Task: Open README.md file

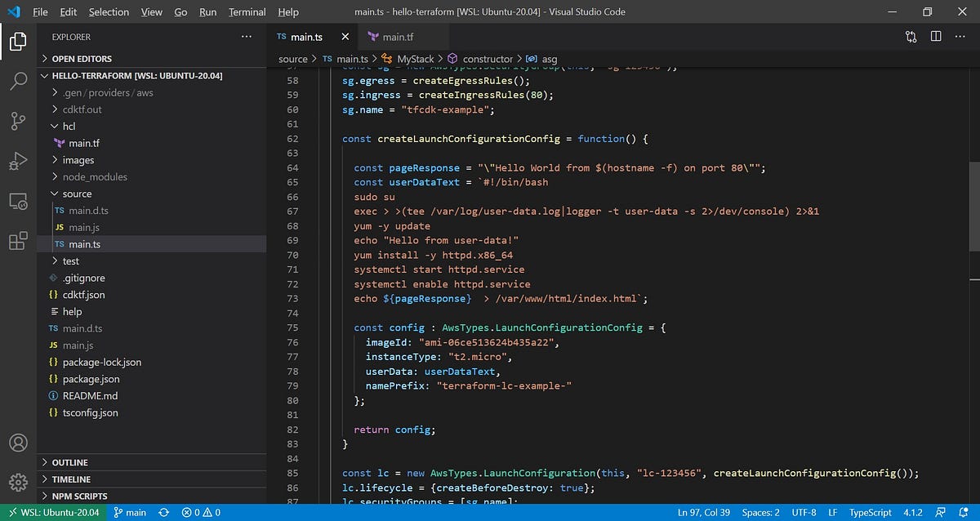Action: click(152, 396)
